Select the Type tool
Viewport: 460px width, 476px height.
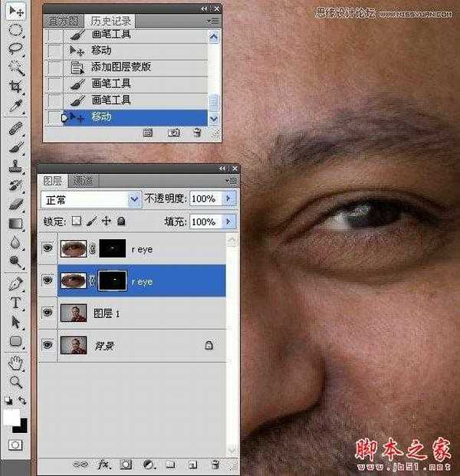tap(15, 303)
